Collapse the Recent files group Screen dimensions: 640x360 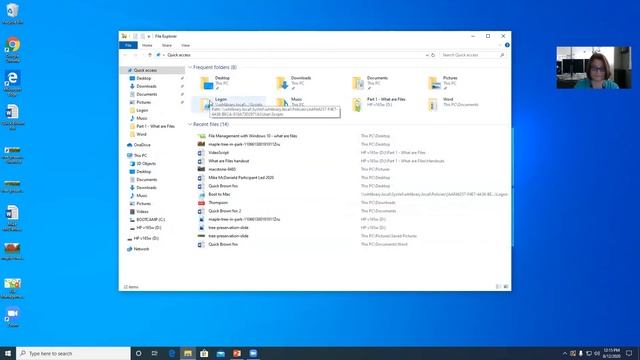tap(190, 124)
